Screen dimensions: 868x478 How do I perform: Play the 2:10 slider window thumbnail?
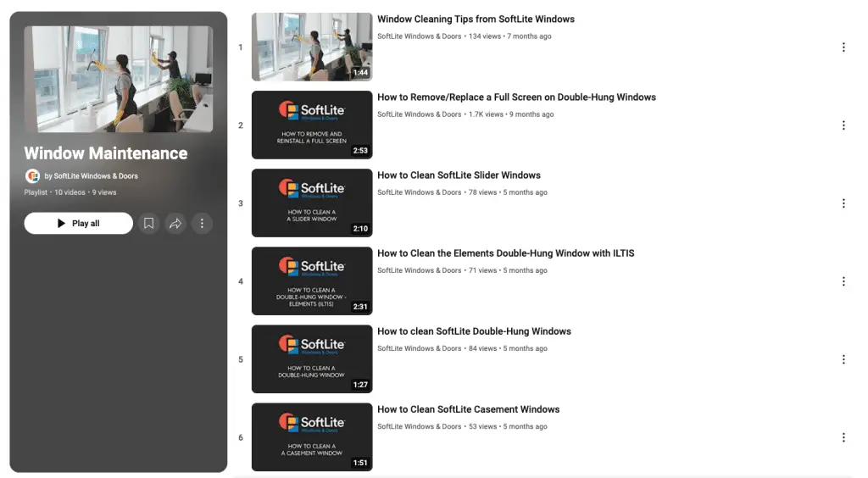312,203
